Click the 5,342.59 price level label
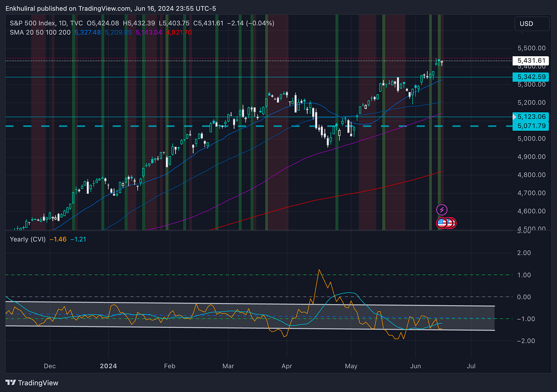 coord(531,77)
